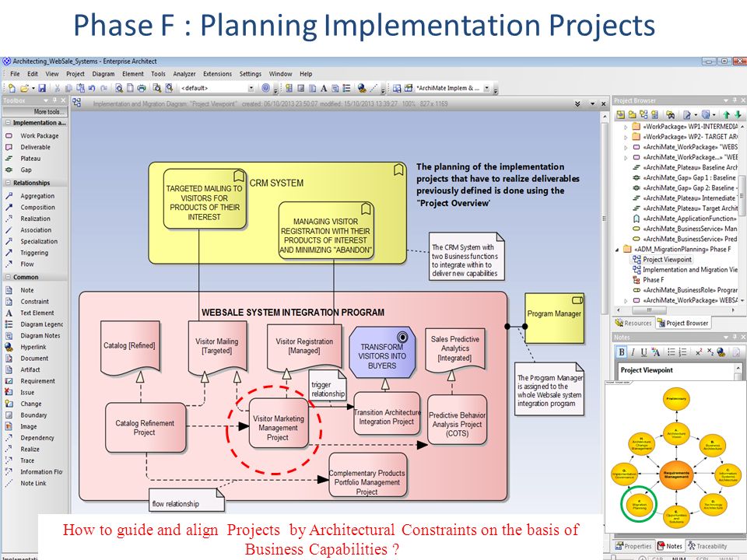Screen dimensions: 747x560
Task: Switch to the Resources tab
Action: [x=633, y=323]
